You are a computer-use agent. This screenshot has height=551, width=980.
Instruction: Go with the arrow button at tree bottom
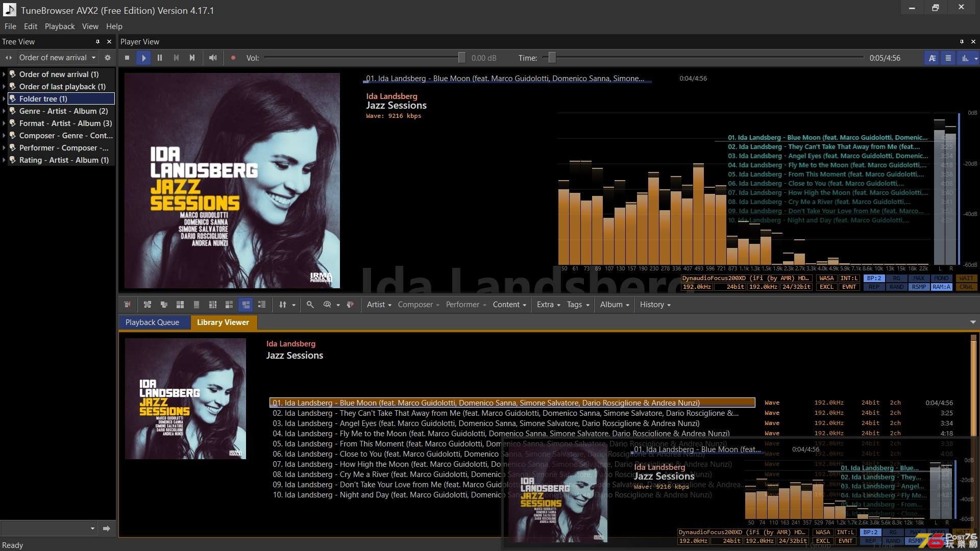click(x=106, y=529)
